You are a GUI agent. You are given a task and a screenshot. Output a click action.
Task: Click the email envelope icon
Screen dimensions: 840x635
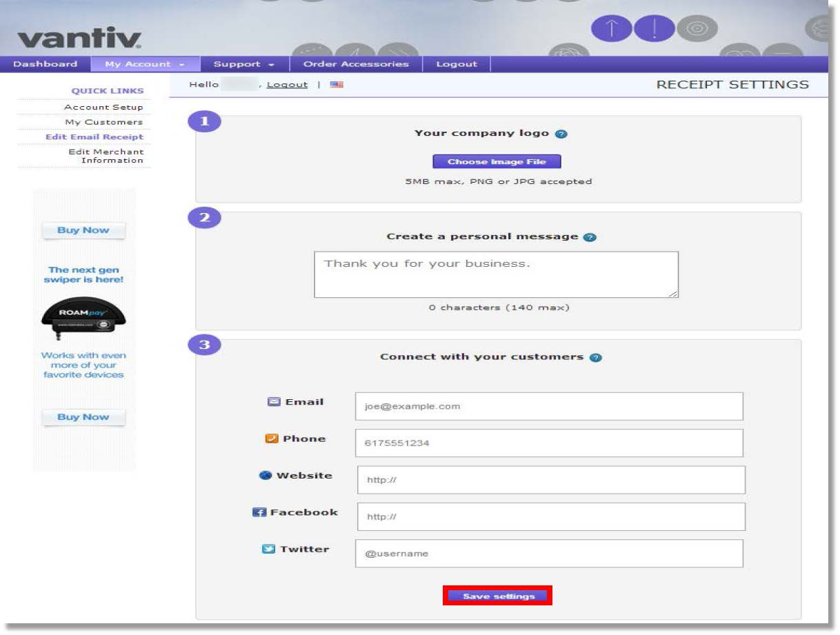[x=272, y=401]
